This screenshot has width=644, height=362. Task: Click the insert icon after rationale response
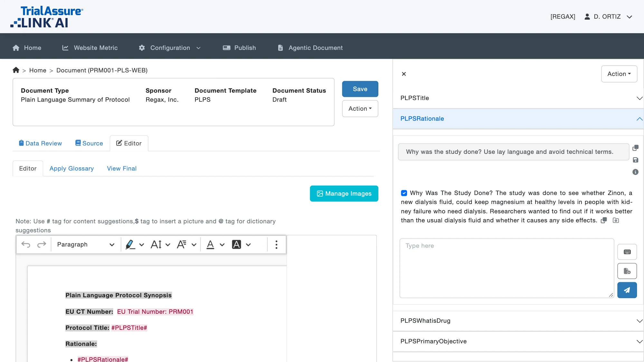[x=616, y=220]
